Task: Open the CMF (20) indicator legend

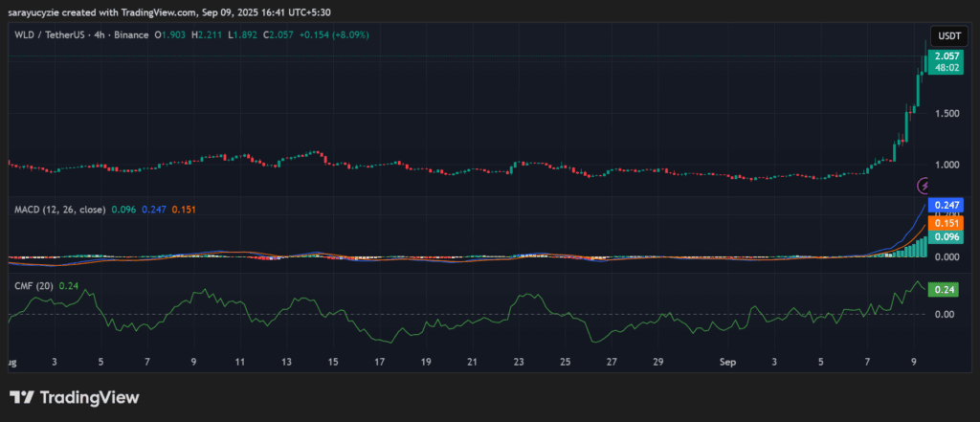Action: pyautogui.click(x=33, y=286)
